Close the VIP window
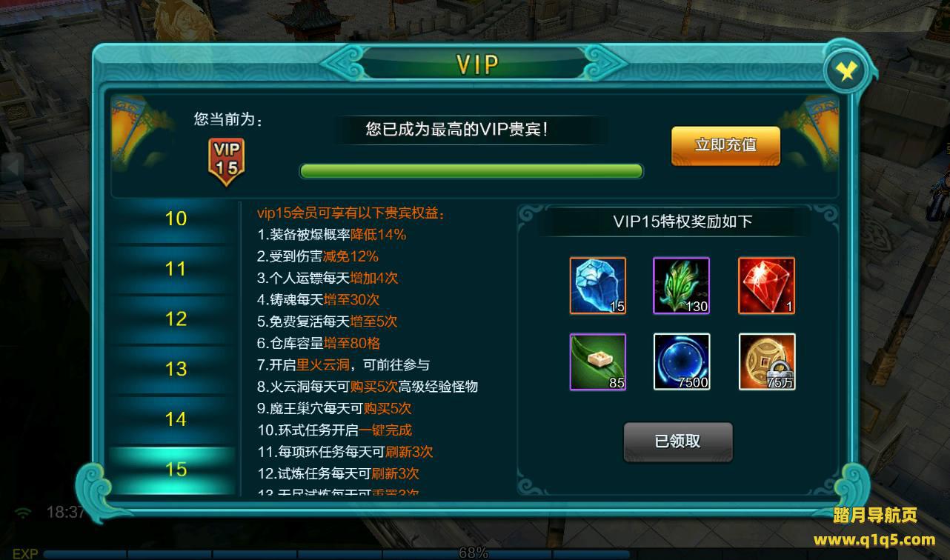The height and width of the screenshot is (560, 950). click(x=846, y=71)
